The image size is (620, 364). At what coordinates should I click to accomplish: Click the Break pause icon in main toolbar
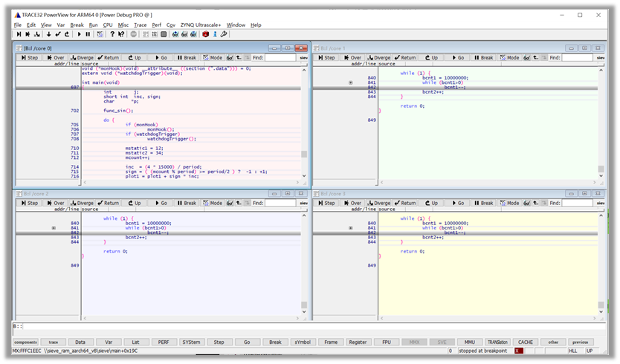click(x=88, y=34)
